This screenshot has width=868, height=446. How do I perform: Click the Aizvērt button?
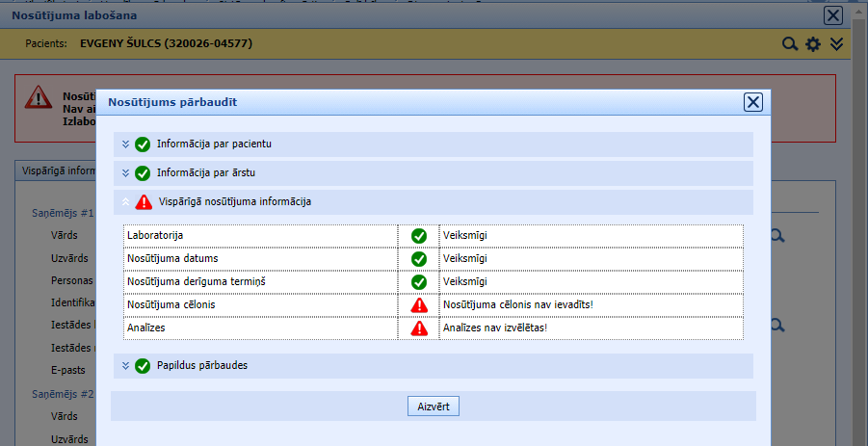[434, 407]
